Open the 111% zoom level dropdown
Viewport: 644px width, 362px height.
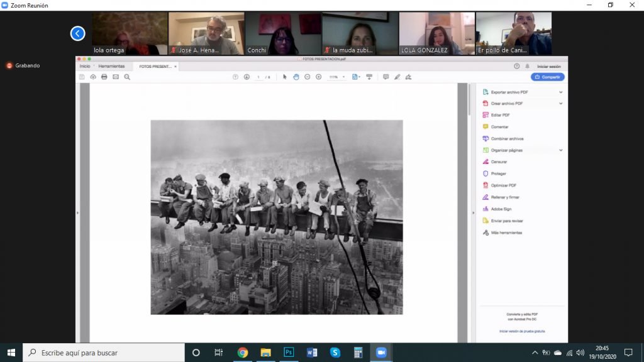(336, 77)
